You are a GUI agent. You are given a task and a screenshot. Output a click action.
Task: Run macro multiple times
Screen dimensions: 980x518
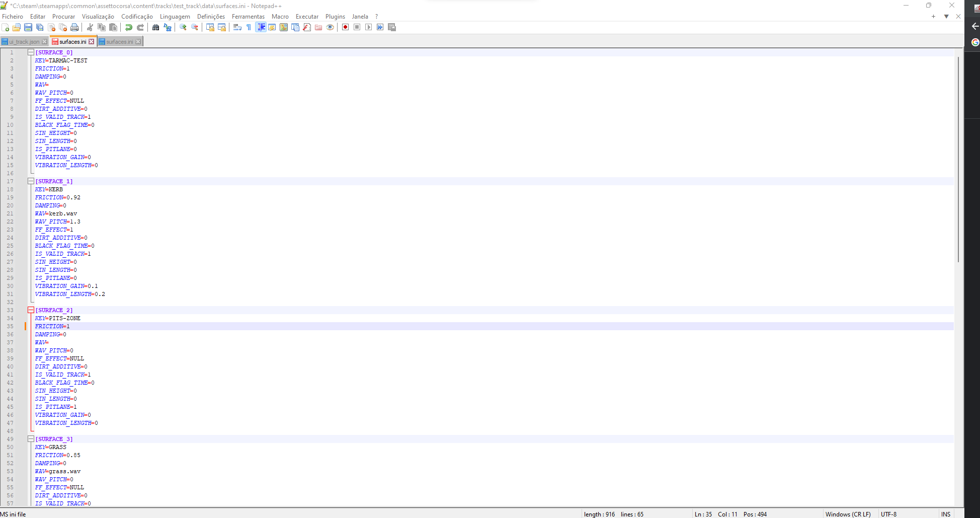tap(380, 27)
